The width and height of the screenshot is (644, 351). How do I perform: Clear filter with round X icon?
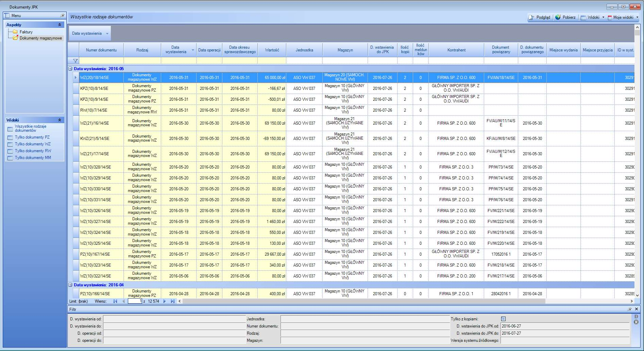pyautogui.click(x=636, y=322)
